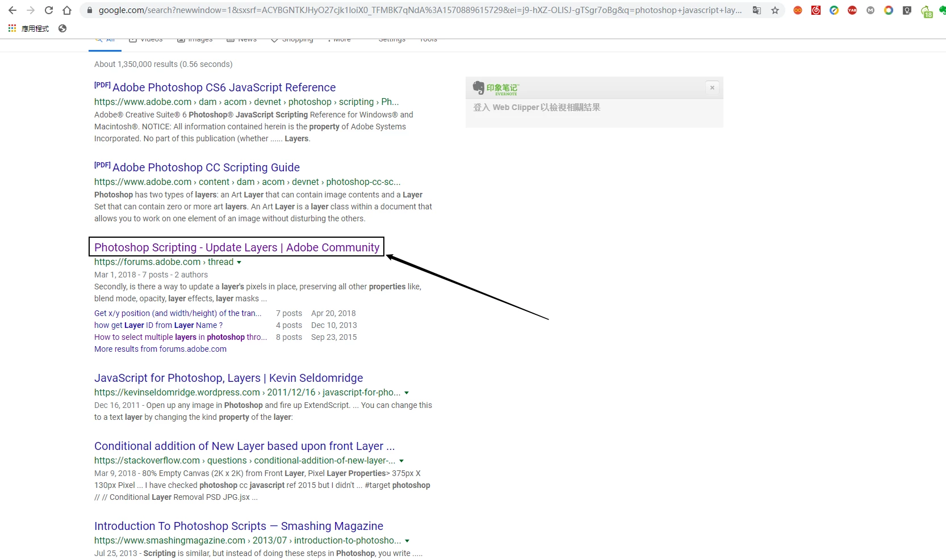946x560 pixels.
Task: Open JavaScript for Photoshop, Layers result
Action: [x=228, y=378]
